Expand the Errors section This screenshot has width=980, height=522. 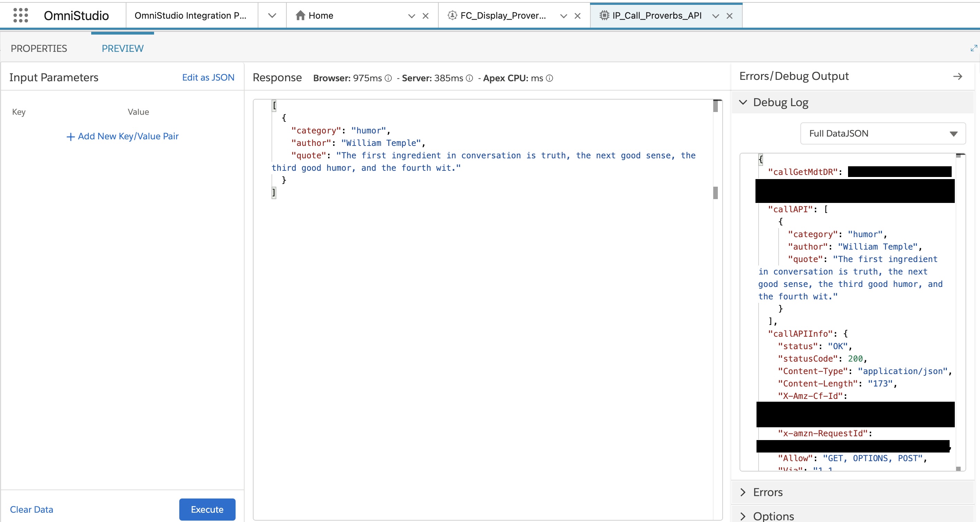743,492
